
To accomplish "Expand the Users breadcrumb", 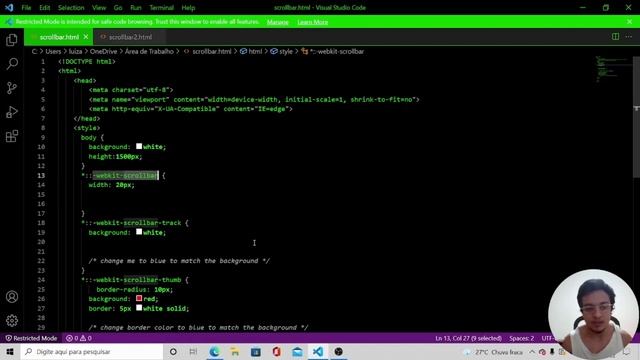I will click(x=53, y=51).
